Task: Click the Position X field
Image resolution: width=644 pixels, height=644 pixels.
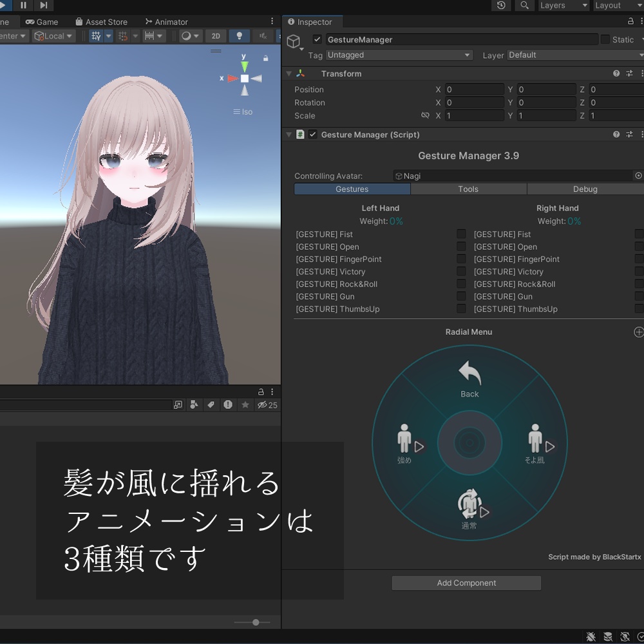Action: pyautogui.click(x=475, y=90)
